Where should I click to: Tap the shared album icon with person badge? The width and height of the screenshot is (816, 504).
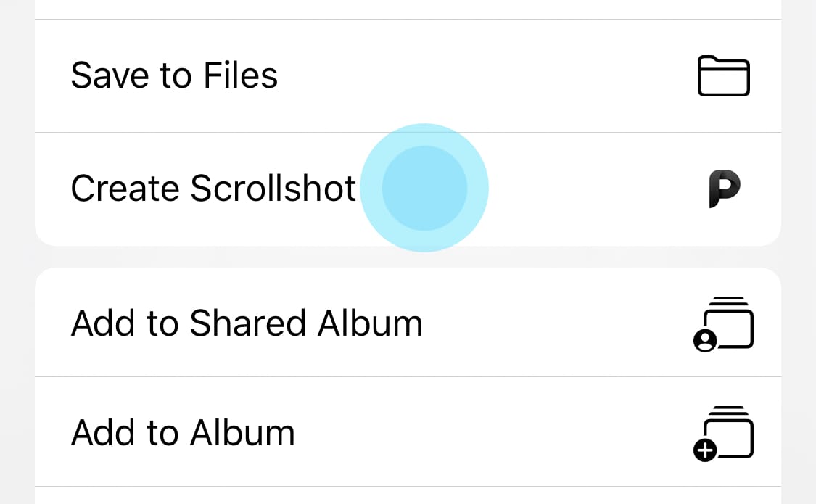pyautogui.click(x=724, y=323)
